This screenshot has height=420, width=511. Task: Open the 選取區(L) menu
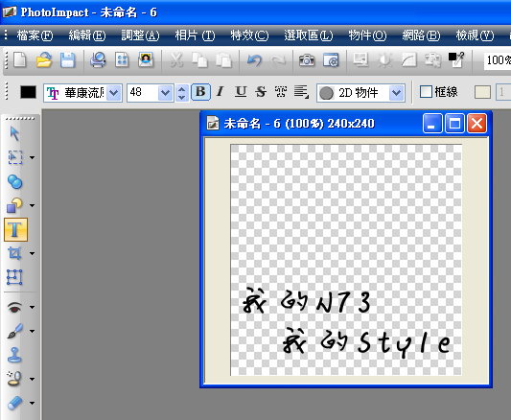pos(309,35)
